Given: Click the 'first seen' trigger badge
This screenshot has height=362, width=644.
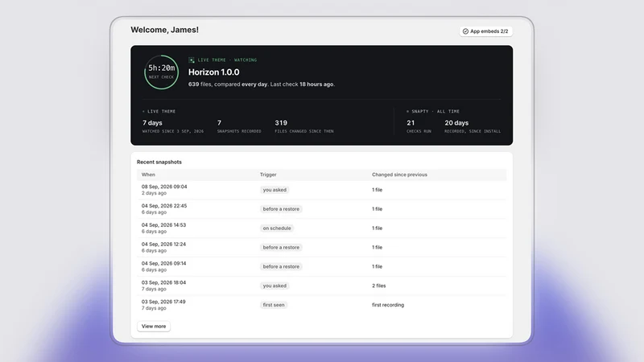Looking at the screenshot, I should [274, 305].
